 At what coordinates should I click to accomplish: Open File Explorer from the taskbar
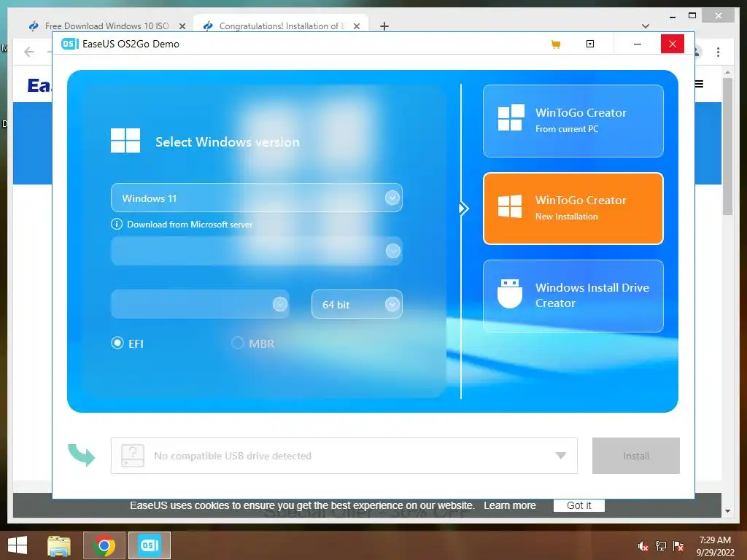[59, 545]
